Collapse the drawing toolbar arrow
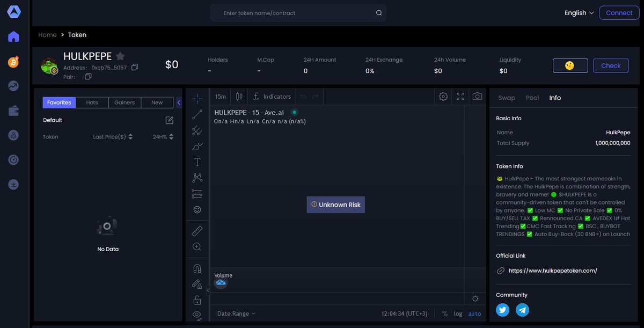 coord(208,290)
